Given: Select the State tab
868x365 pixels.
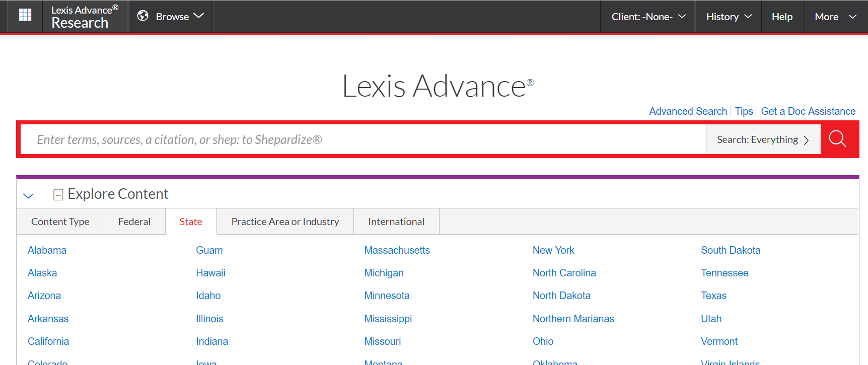Looking at the screenshot, I should tap(191, 222).
